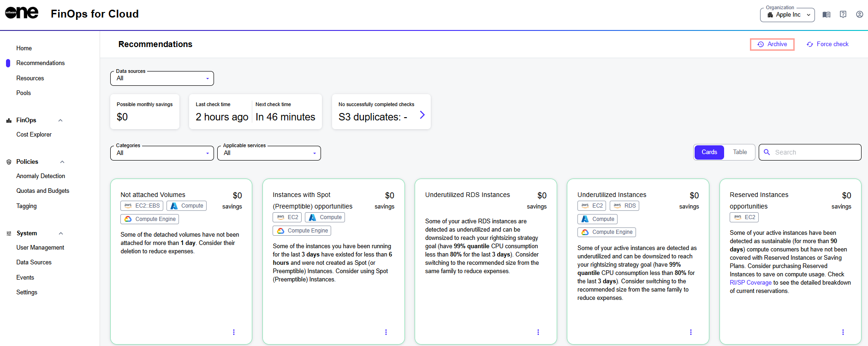Follow the RI/SP Coverage link
This screenshot has width=868, height=346.
coord(750,283)
